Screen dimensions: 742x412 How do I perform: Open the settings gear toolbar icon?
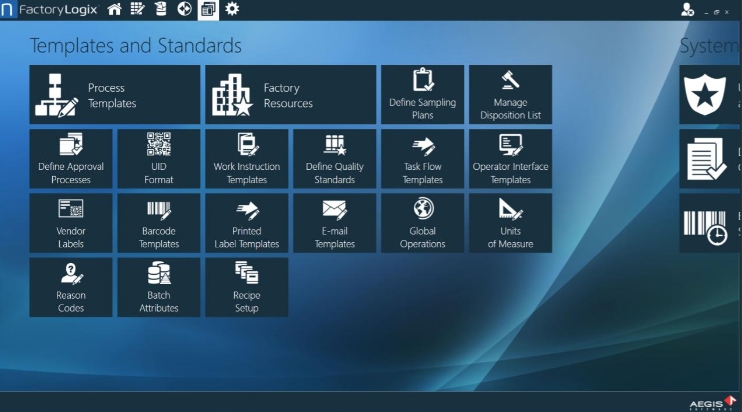[x=232, y=9]
